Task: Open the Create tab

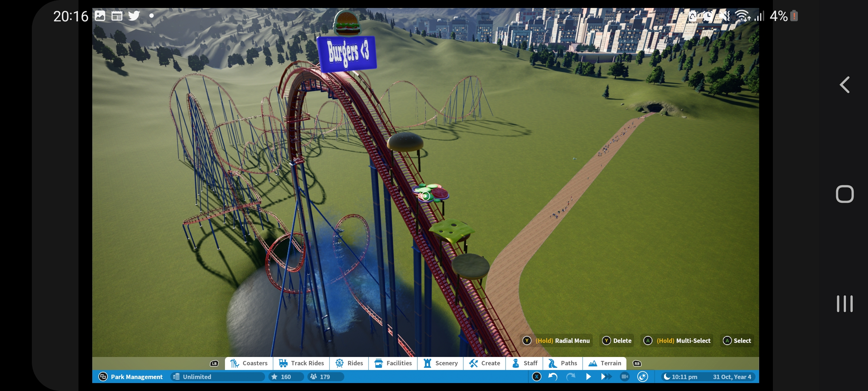Action: click(485, 363)
